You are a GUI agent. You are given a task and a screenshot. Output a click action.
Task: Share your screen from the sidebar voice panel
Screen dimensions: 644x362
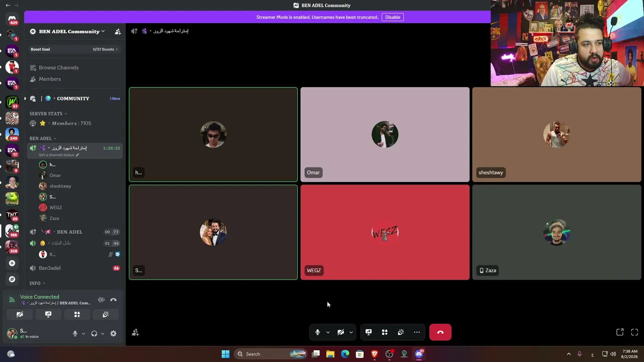pos(48,314)
